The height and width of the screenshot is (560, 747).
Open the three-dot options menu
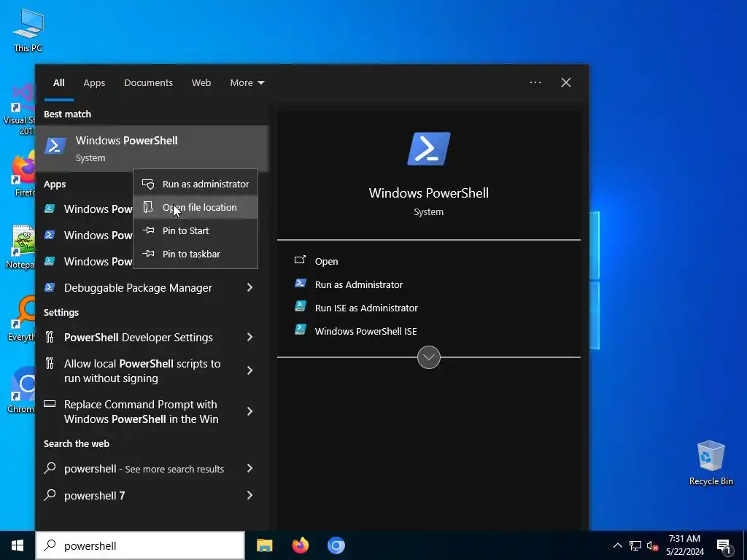535,82
